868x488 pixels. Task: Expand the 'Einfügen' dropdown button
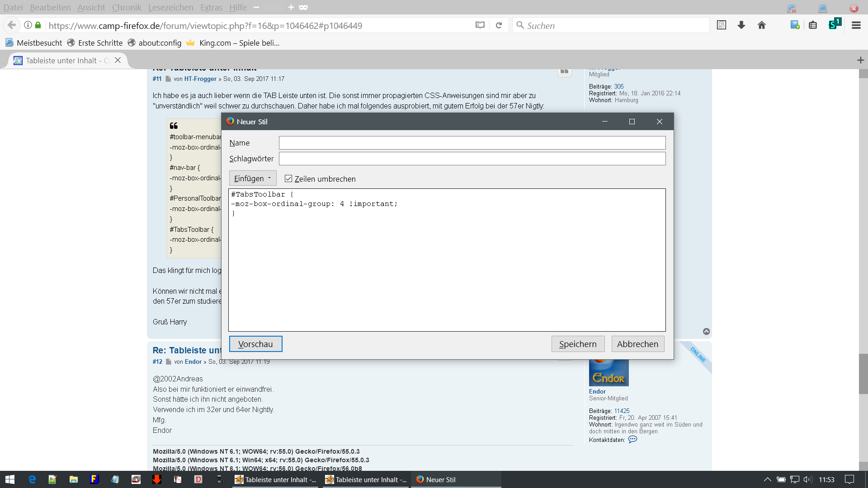pyautogui.click(x=252, y=178)
